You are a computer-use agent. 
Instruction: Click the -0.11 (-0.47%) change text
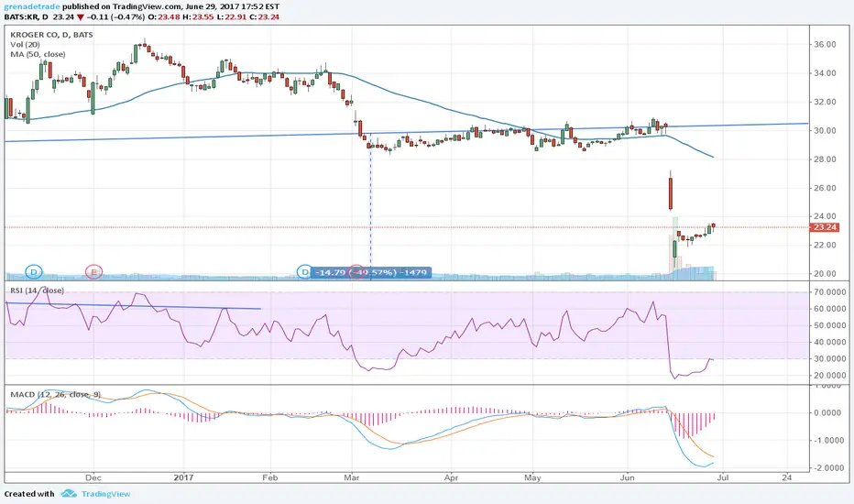pos(116,16)
